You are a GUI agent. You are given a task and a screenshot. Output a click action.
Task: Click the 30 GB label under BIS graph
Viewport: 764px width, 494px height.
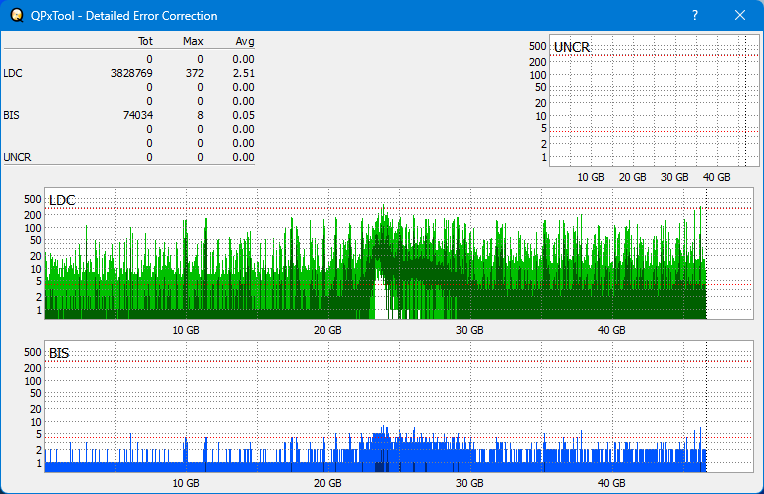[469, 483]
